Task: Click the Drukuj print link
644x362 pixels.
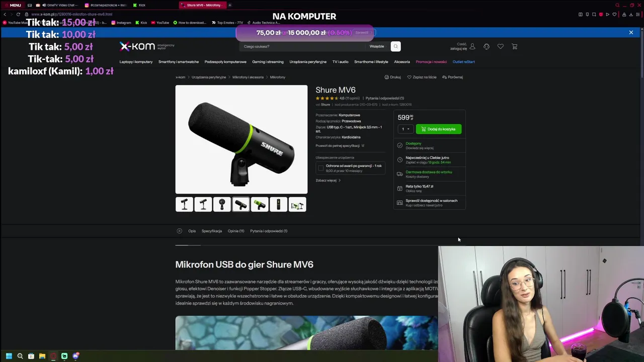Action: [392, 77]
